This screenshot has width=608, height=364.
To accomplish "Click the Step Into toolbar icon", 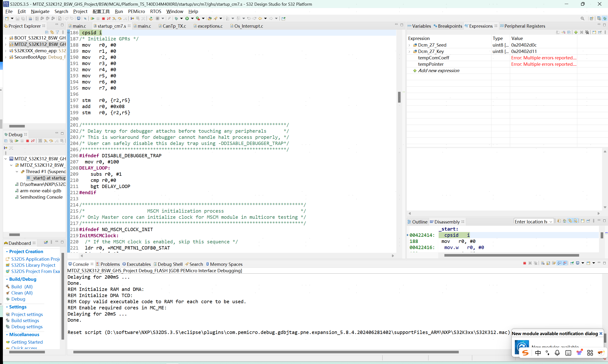I will tap(114, 18).
